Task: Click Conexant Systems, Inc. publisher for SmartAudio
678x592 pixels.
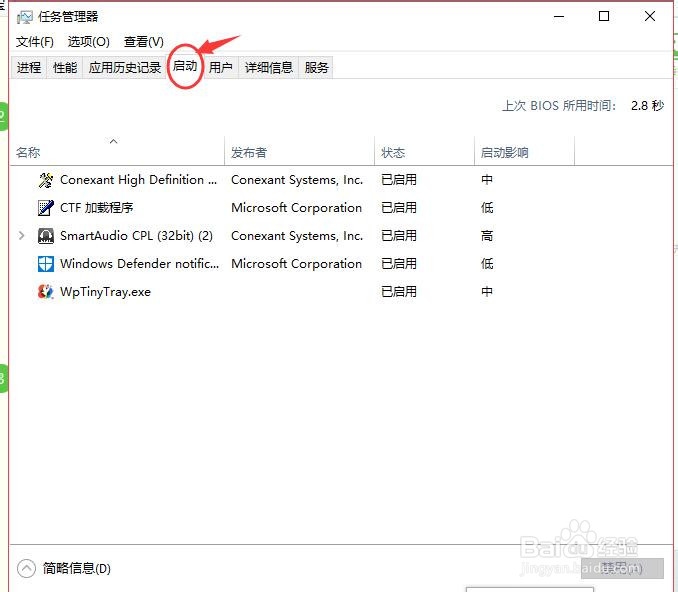Action: coord(297,236)
